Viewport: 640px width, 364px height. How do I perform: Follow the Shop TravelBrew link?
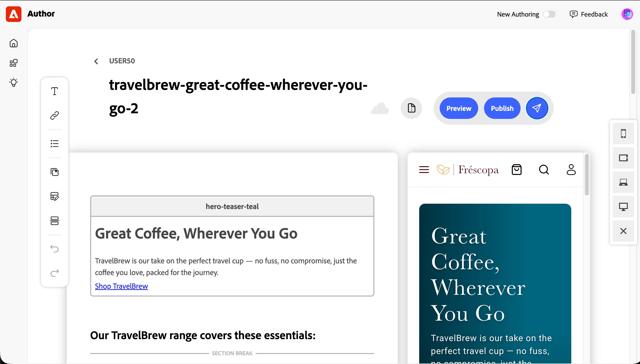[x=121, y=286]
